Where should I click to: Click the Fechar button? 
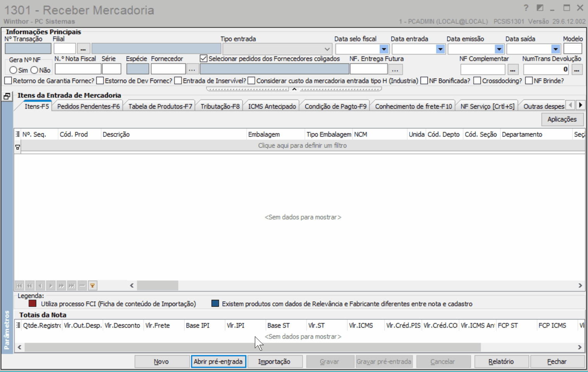pyautogui.click(x=557, y=362)
